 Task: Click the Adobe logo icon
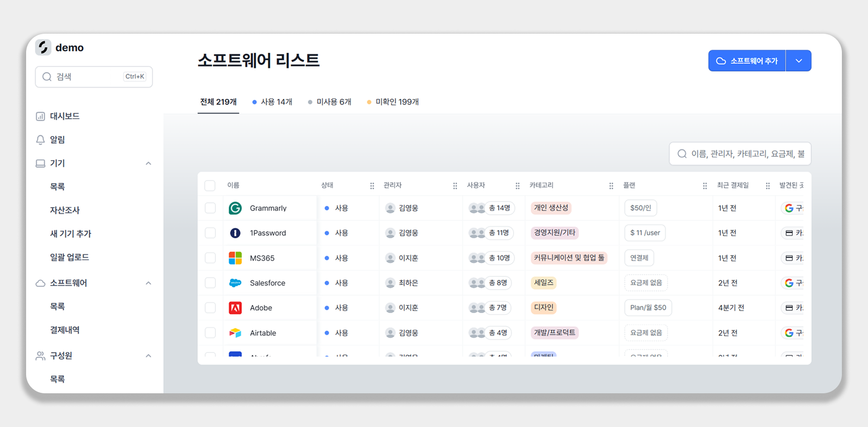(235, 308)
